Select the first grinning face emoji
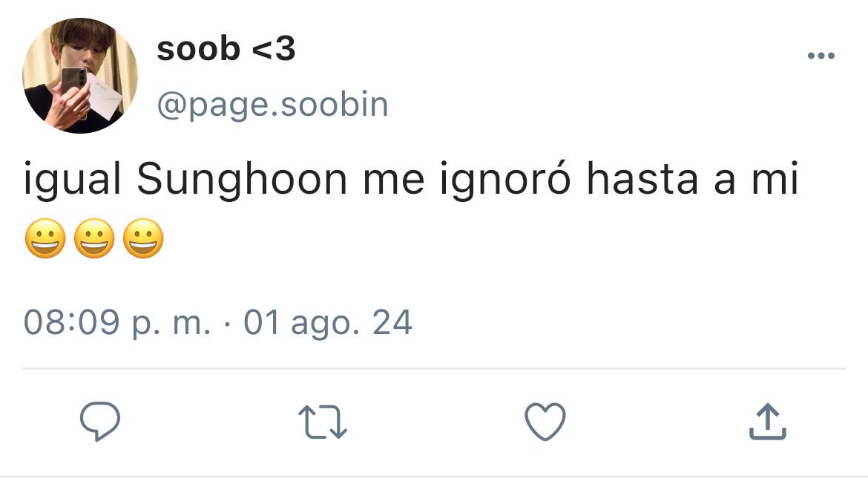 (x=45, y=238)
